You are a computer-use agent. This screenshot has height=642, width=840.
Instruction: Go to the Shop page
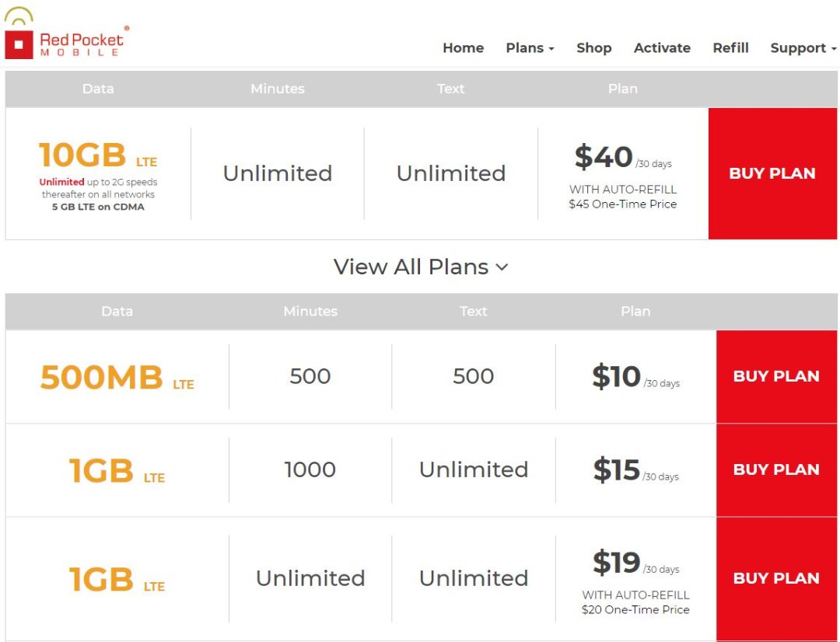(593, 48)
